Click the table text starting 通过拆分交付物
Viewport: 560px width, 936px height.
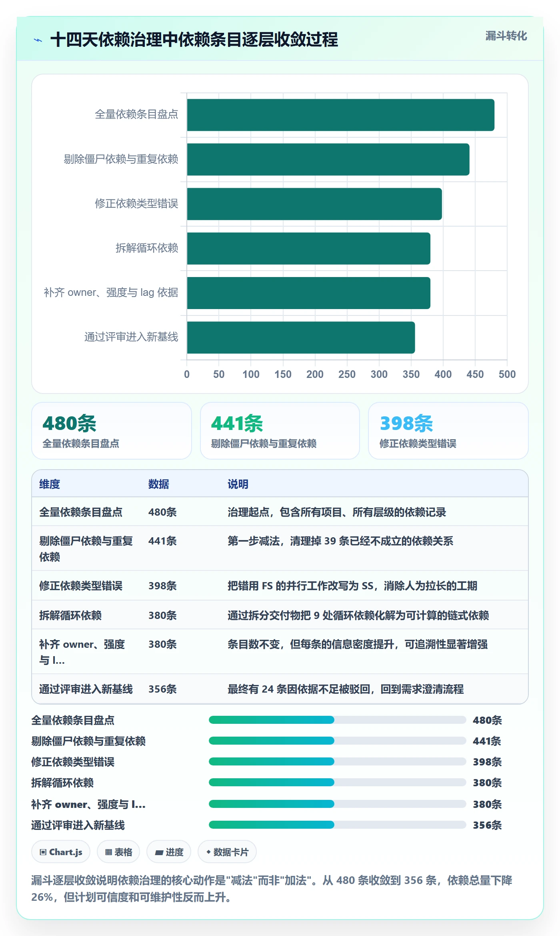[358, 615]
